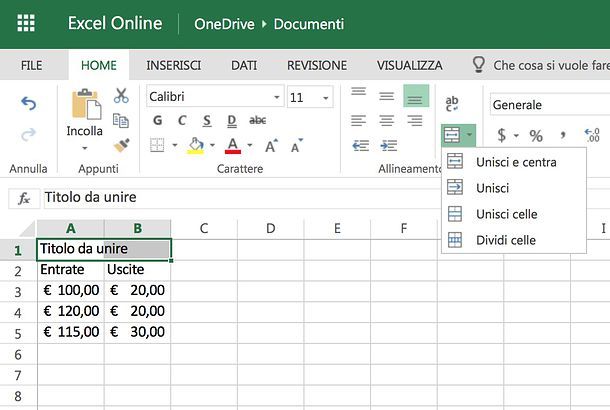Toggle wrap text (ab) button
This screenshot has width=610, height=410.
452,103
